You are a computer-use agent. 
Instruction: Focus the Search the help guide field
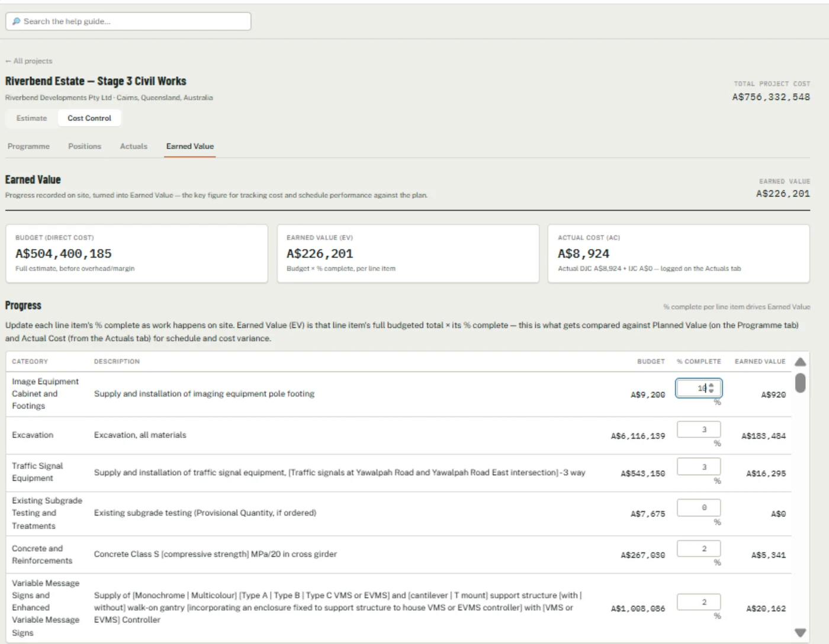tap(128, 21)
